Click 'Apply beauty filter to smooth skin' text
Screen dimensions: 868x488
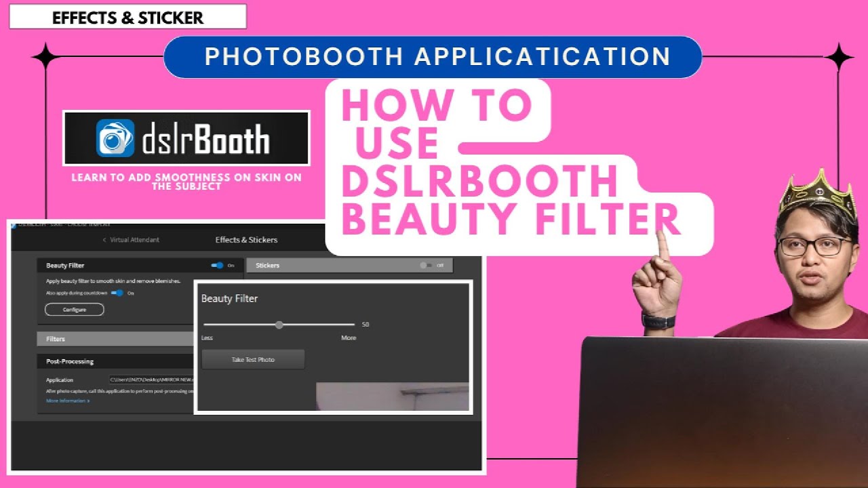(x=113, y=281)
